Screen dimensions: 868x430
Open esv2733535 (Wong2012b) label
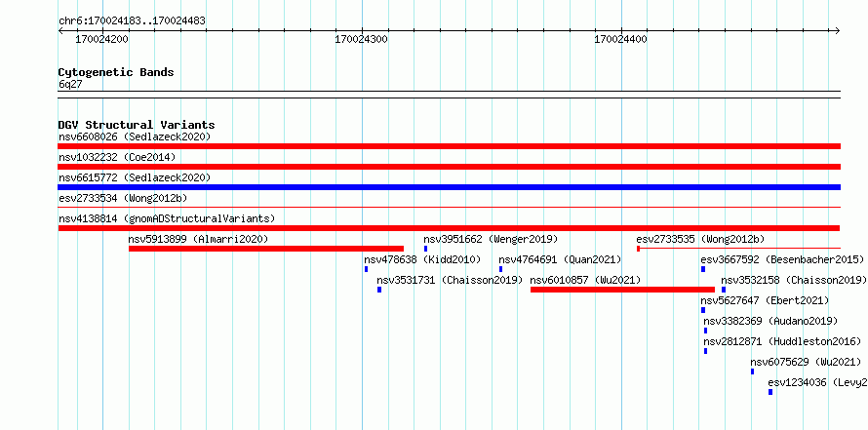tap(700, 239)
